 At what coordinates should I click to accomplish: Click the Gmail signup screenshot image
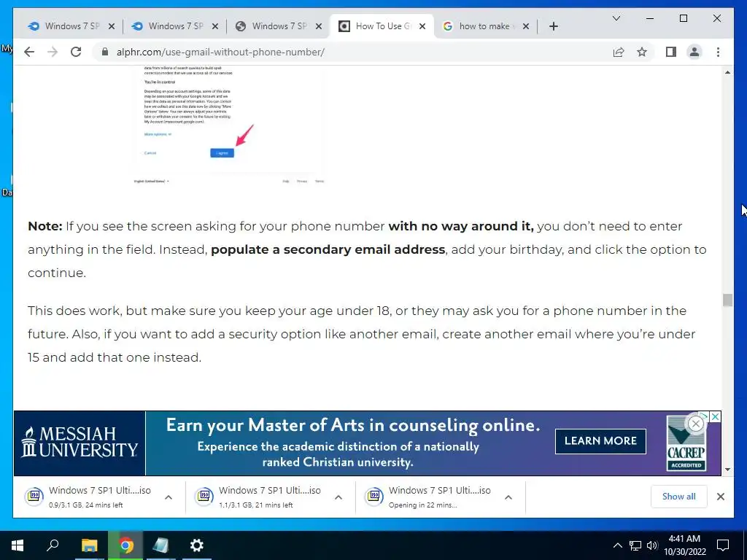click(228, 125)
